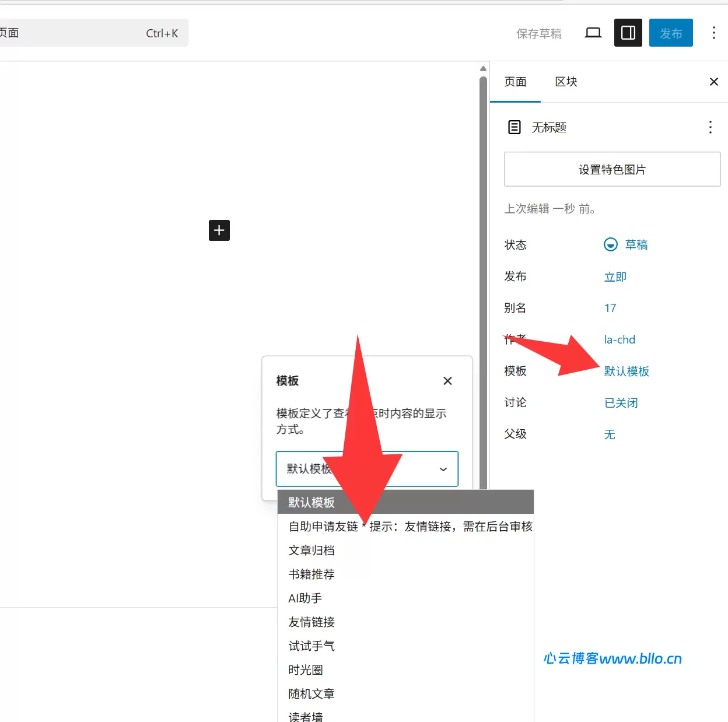Click the page document icon beside 无标题

click(514, 127)
